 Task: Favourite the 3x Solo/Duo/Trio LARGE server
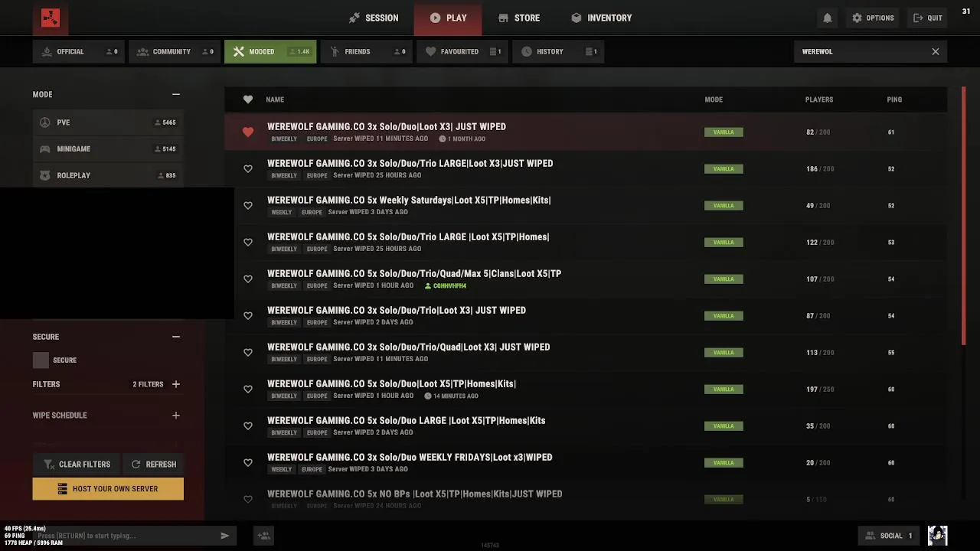pyautogui.click(x=248, y=169)
